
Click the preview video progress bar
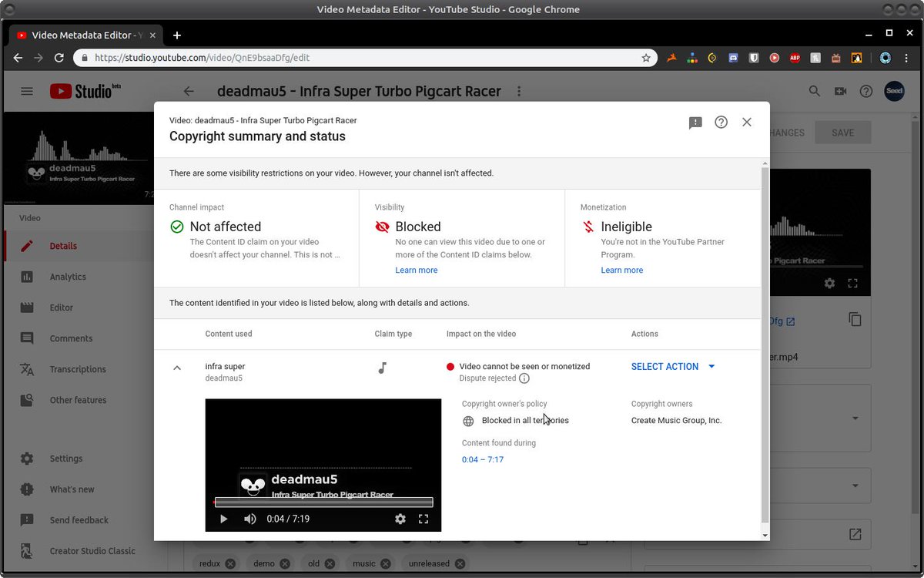(x=323, y=502)
